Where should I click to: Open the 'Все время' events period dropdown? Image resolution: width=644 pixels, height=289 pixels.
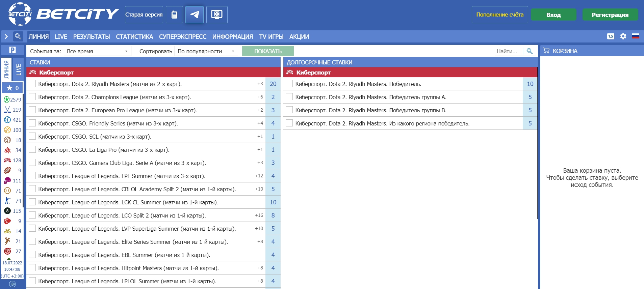pos(97,51)
